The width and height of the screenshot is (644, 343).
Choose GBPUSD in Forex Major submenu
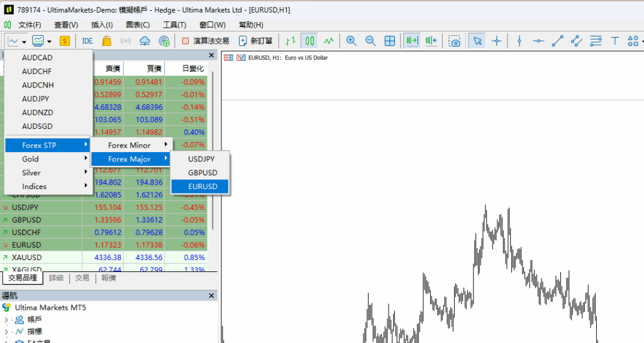(200, 173)
